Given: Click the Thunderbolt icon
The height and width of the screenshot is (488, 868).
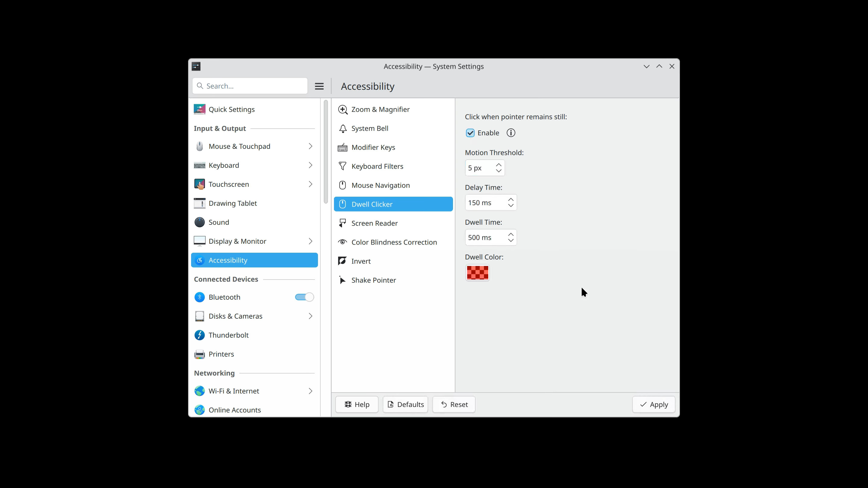Looking at the screenshot, I should [x=200, y=335].
